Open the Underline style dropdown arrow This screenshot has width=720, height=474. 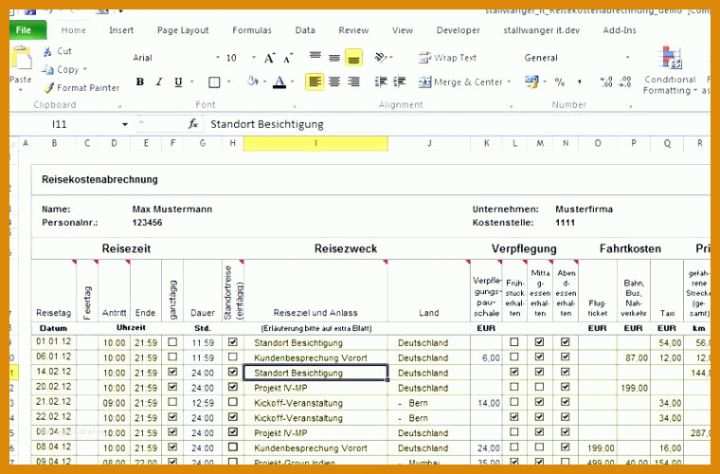point(191,82)
